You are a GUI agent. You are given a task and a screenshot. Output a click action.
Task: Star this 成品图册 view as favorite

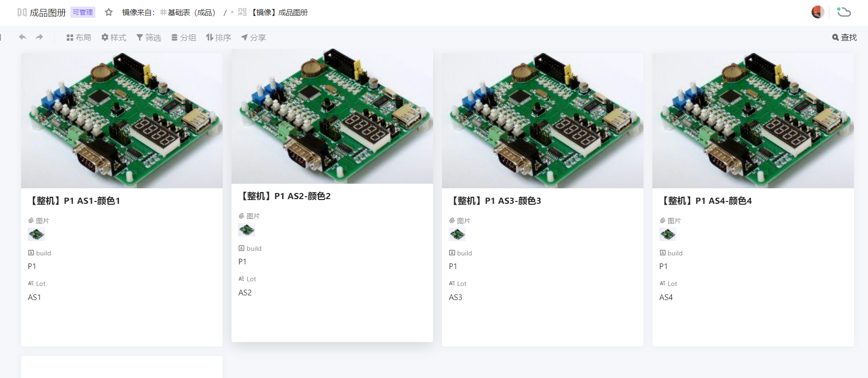point(108,12)
